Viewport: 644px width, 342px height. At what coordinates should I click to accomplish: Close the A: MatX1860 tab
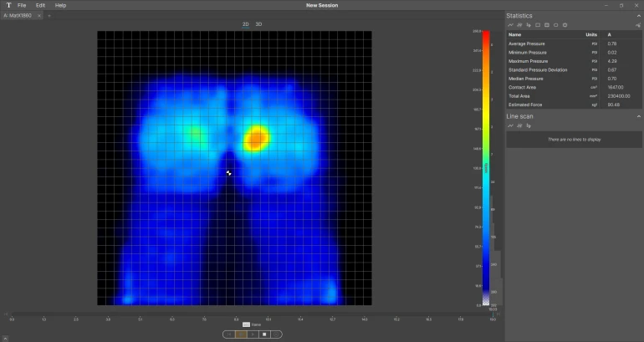tap(39, 15)
